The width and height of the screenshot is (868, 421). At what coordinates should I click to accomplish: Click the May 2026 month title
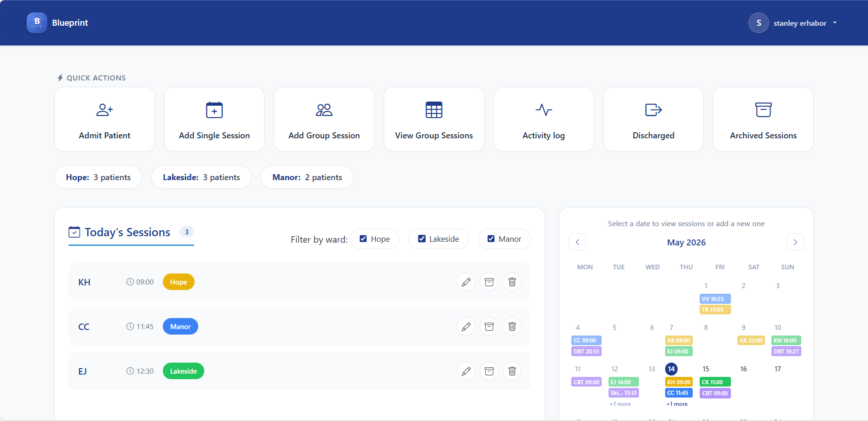pos(686,242)
